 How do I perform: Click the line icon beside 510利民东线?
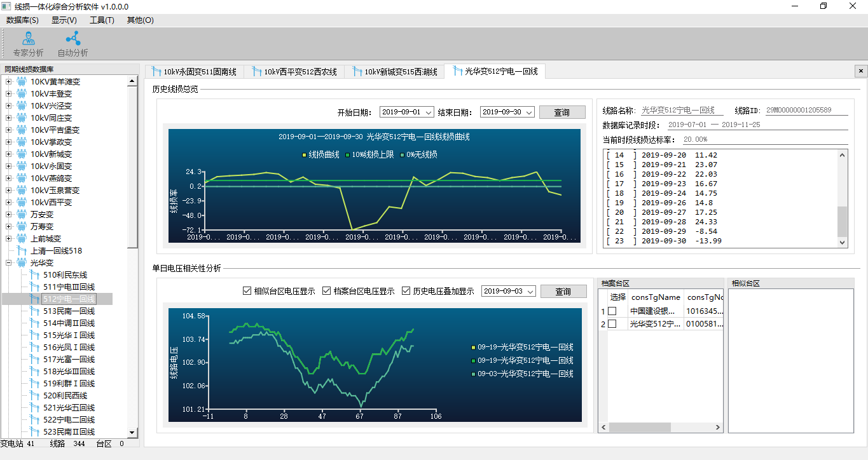tap(34, 274)
